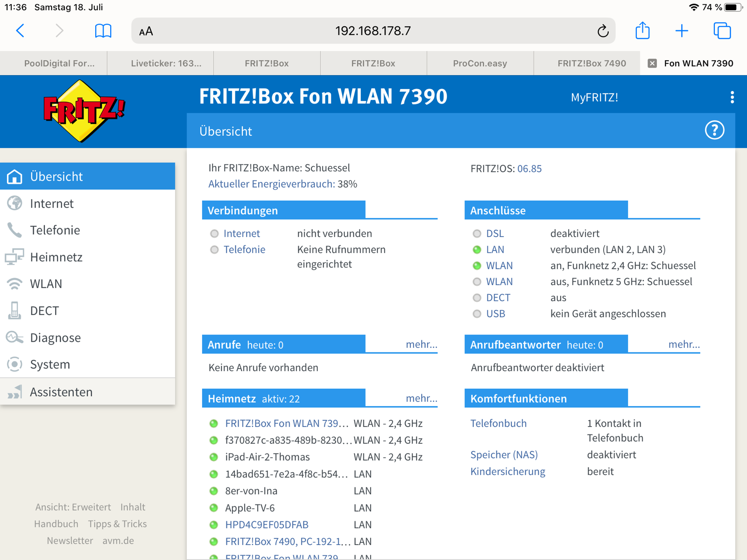Open Aktueller Energieverbrauch link
The width and height of the screenshot is (747, 560).
[271, 184]
